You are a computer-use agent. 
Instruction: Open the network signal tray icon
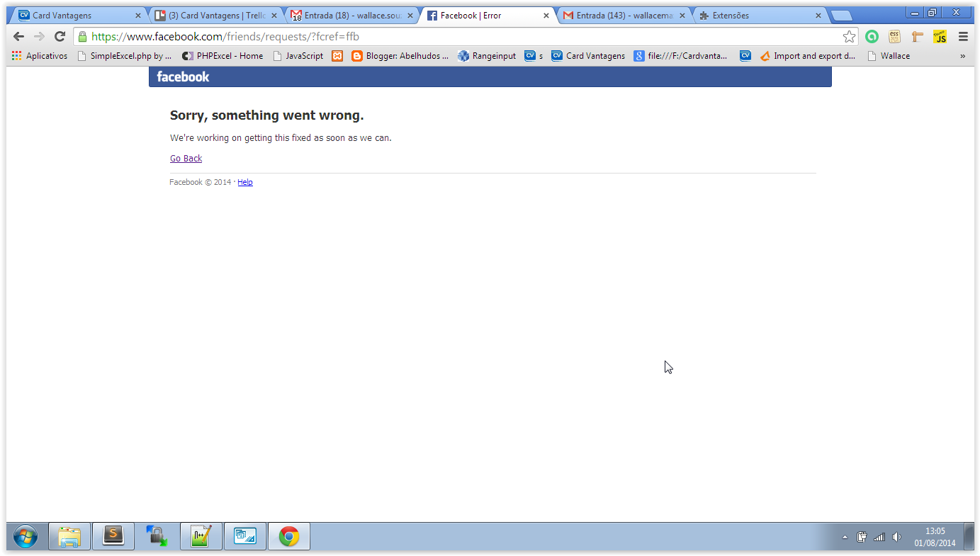coord(879,537)
